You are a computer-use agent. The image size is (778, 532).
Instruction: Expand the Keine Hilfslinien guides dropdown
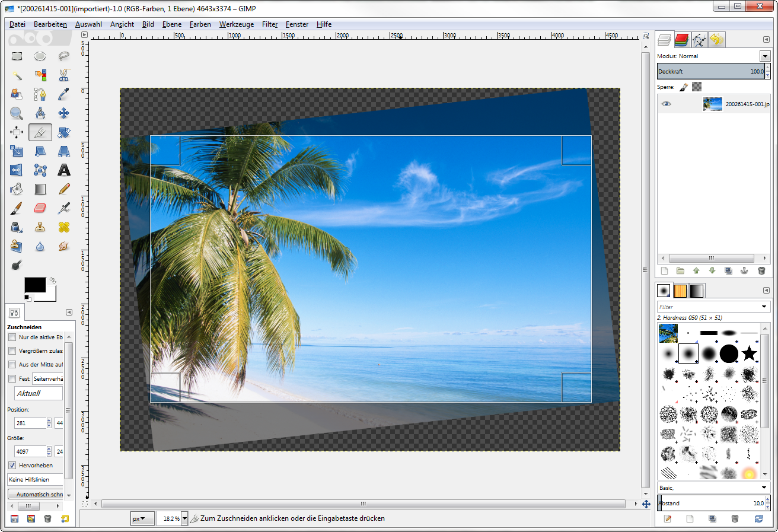[36, 479]
